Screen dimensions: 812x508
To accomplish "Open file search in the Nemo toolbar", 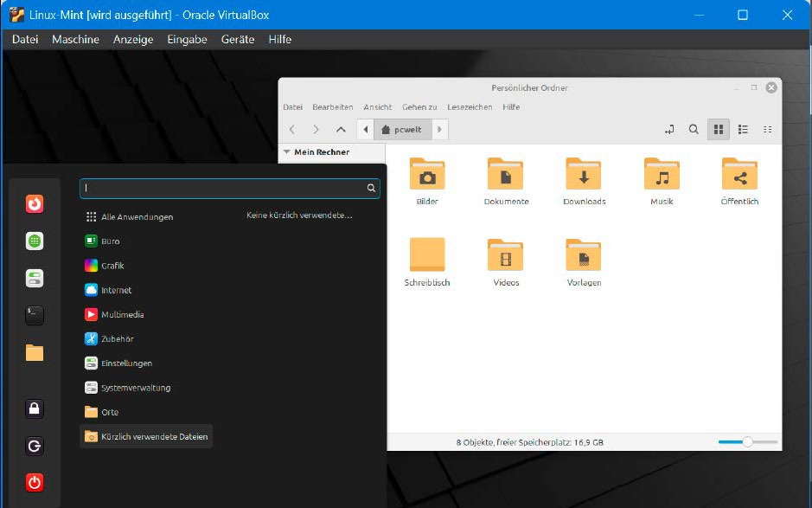I will (694, 129).
